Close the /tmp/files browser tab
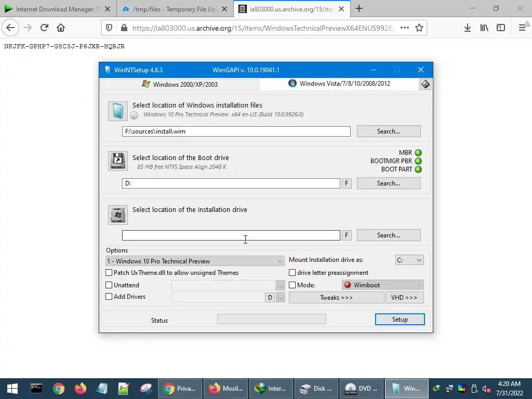The image size is (532, 399). tap(224, 9)
